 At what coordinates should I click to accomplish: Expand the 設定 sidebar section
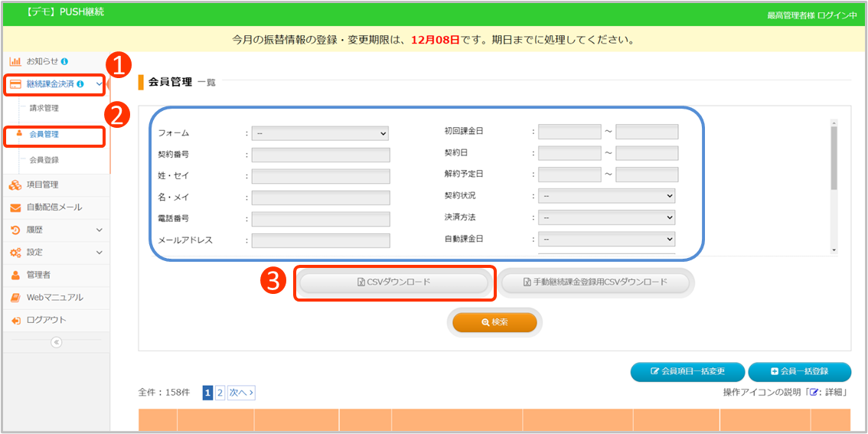coord(99,253)
